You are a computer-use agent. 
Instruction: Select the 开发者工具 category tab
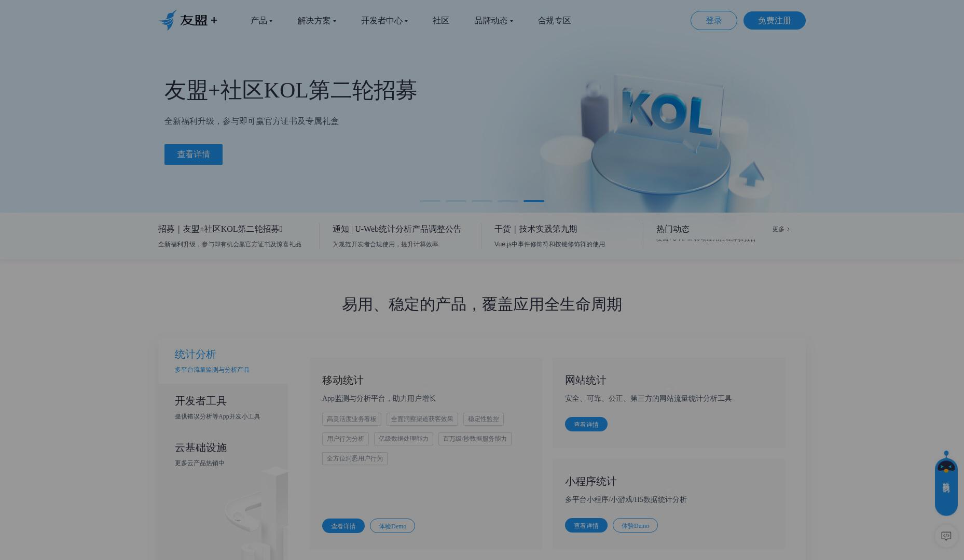223,408
